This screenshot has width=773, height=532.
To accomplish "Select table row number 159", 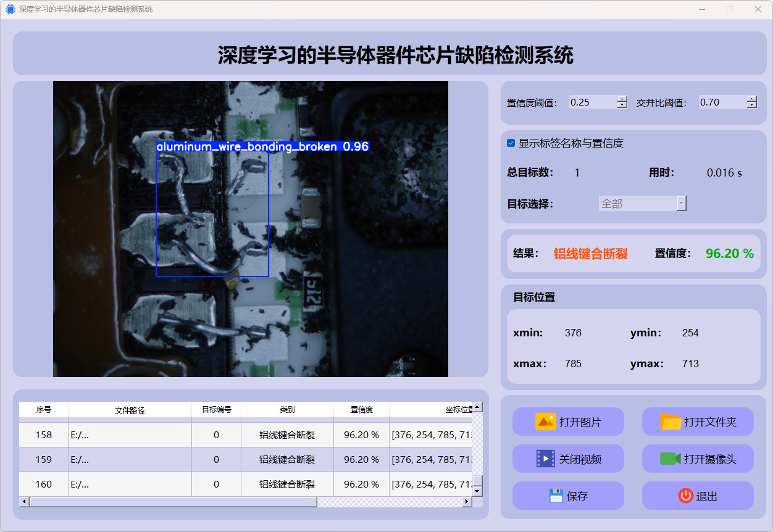I will coord(43,459).
